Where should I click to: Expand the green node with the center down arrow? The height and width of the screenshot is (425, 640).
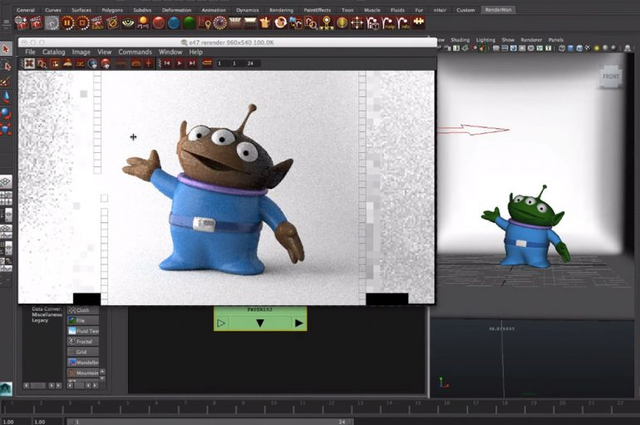[260, 323]
